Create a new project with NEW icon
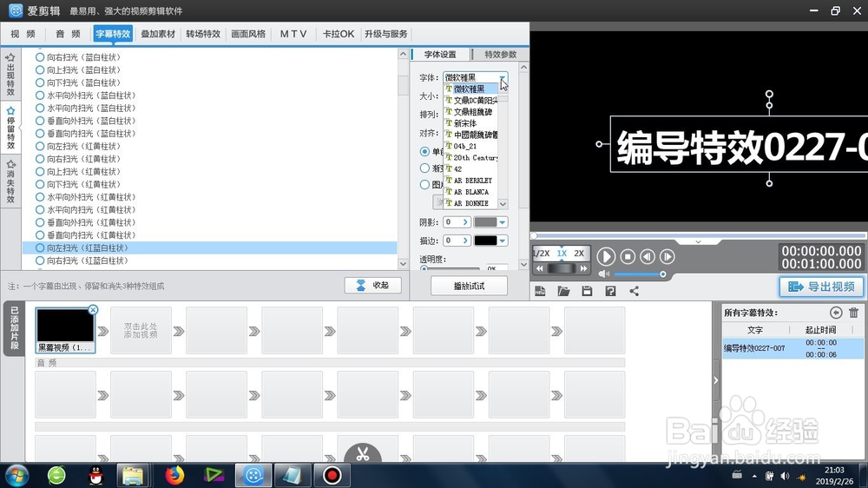Screen dimensions: 868x488 click(540, 292)
